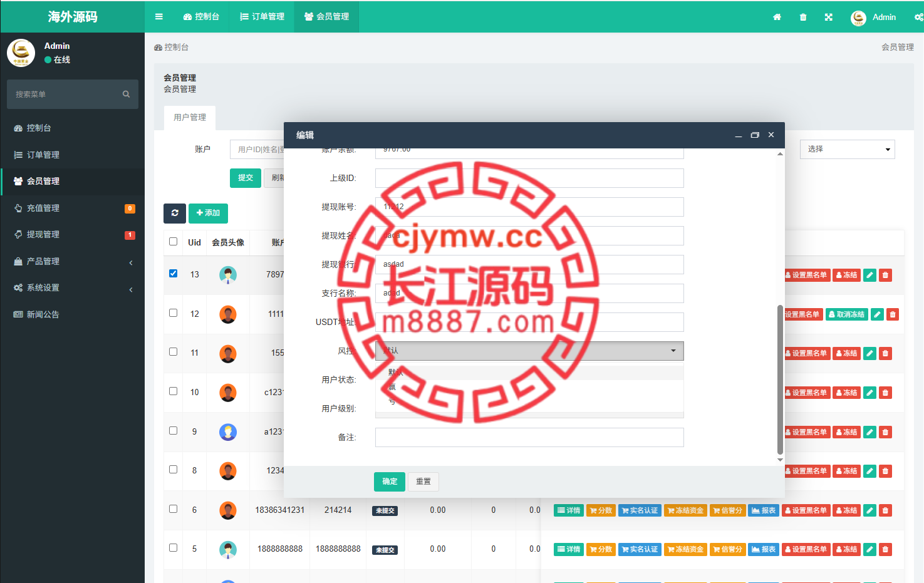
Task: Open 充值管理 in the sidebar
Action: pos(73,208)
